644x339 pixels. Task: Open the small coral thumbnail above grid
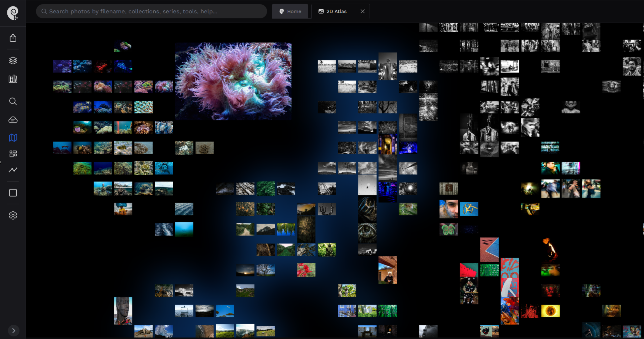[123, 47]
